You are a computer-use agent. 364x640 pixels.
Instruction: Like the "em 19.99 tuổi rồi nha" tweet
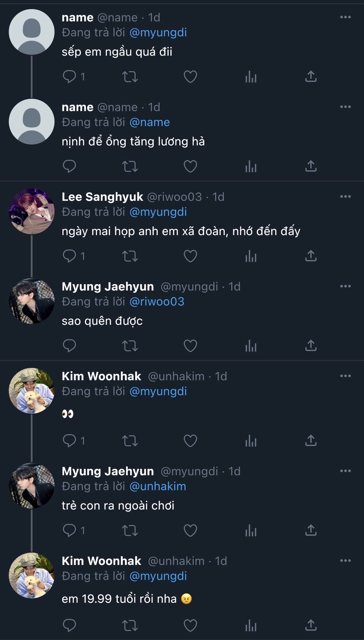[x=190, y=625]
